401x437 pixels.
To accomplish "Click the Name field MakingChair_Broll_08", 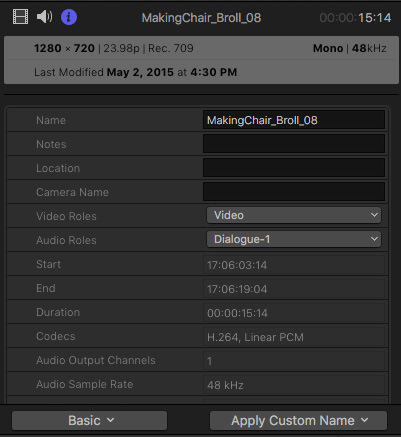I will (294, 120).
